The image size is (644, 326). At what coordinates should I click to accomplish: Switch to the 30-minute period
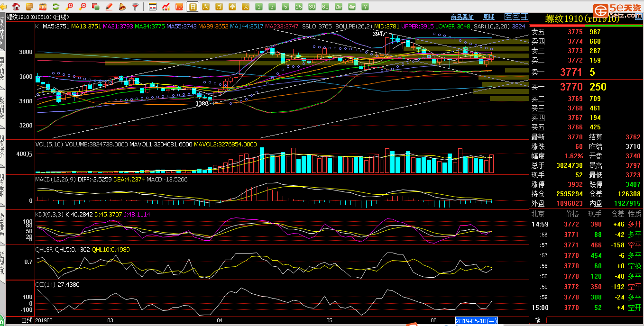pyautogui.click(x=312, y=7)
